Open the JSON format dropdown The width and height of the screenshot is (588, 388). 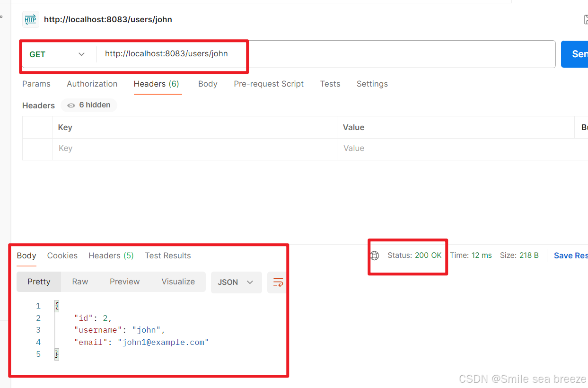236,282
